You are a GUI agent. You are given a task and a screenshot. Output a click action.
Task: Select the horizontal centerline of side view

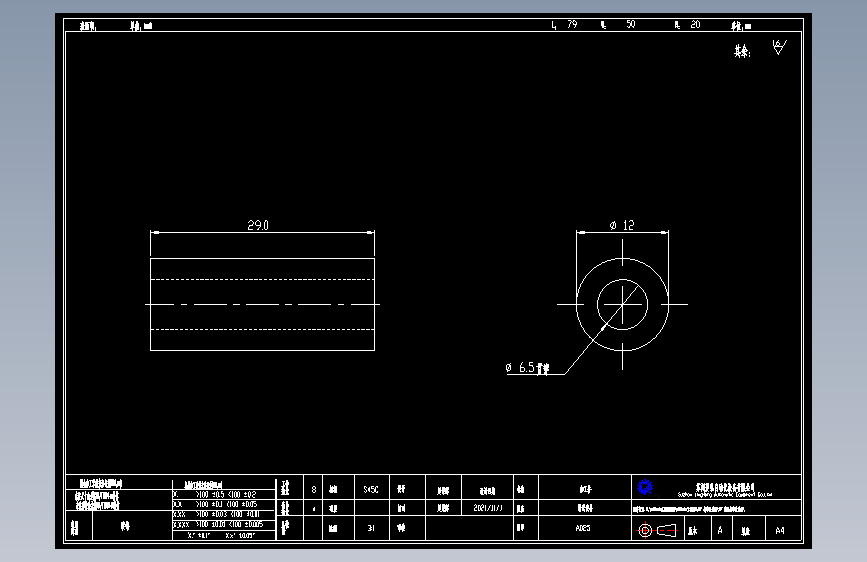(x=262, y=304)
